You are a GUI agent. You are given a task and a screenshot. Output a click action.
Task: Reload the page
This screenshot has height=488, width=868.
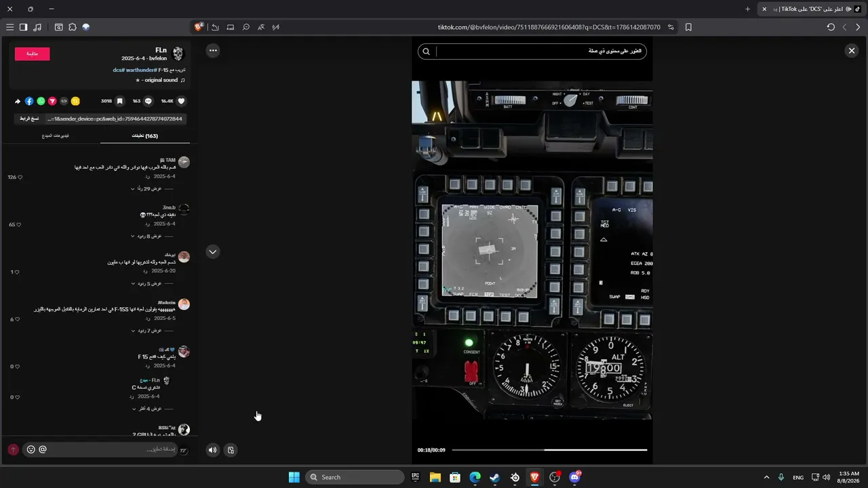(x=831, y=27)
